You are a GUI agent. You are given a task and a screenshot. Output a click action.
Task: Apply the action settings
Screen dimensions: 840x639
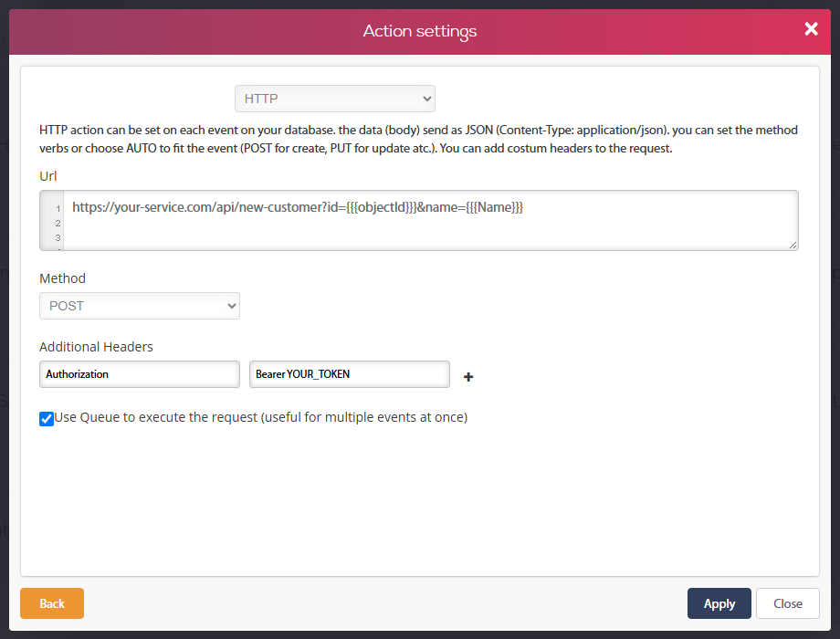[719, 603]
